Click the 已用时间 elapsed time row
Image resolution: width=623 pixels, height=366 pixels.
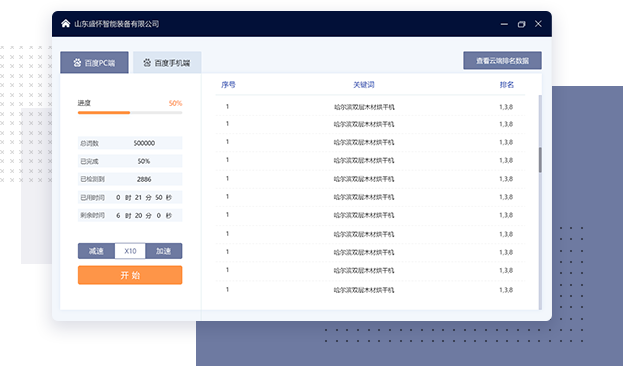click(130, 198)
